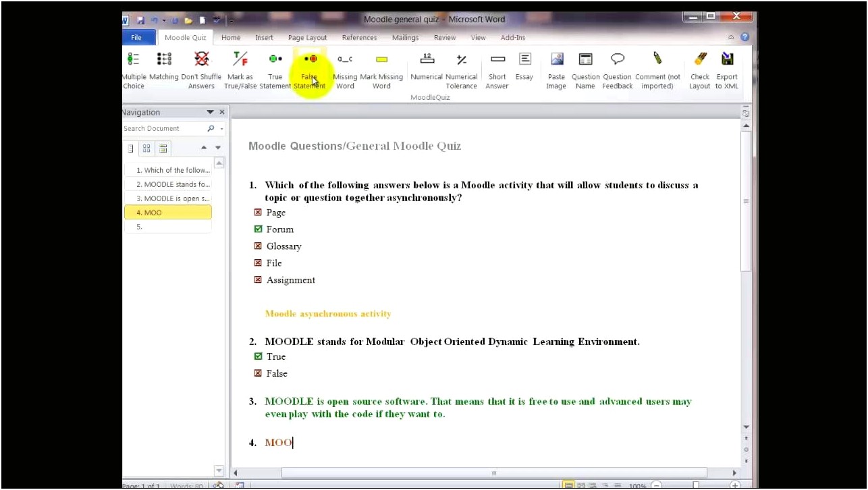Open the Page Layout tab
This screenshot has height=490, width=868.
click(x=307, y=38)
